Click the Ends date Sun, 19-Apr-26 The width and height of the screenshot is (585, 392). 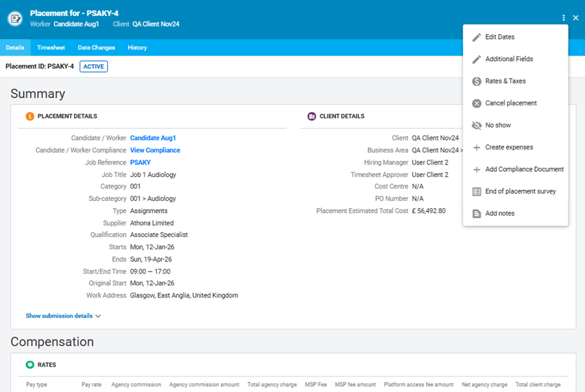click(x=150, y=259)
